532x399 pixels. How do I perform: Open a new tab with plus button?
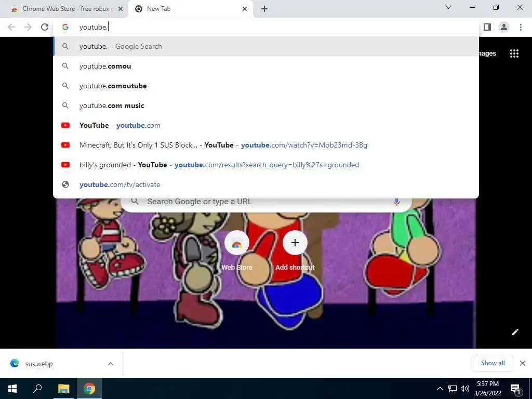tap(264, 9)
